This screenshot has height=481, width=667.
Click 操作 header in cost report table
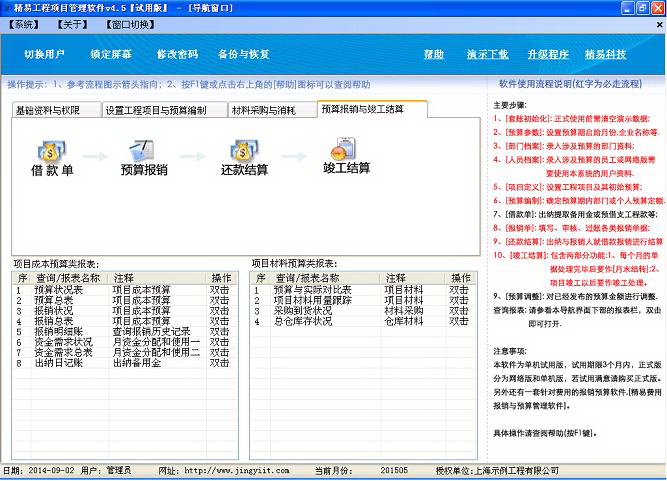click(x=221, y=278)
